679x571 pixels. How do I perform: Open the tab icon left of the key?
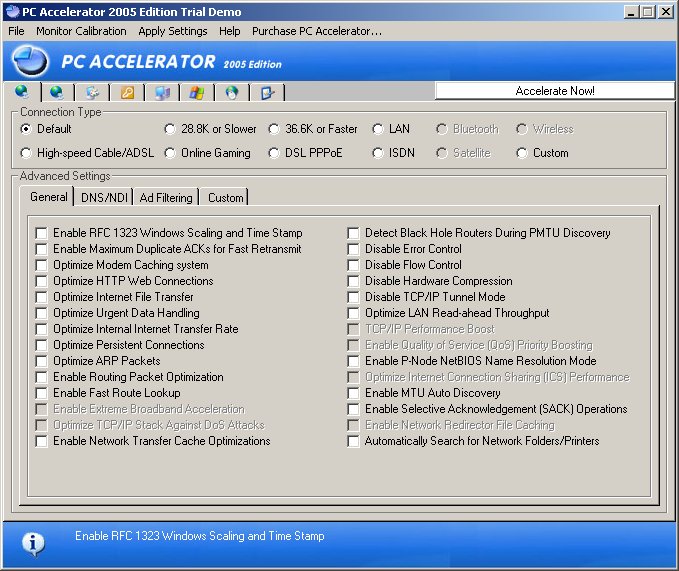point(92,92)
